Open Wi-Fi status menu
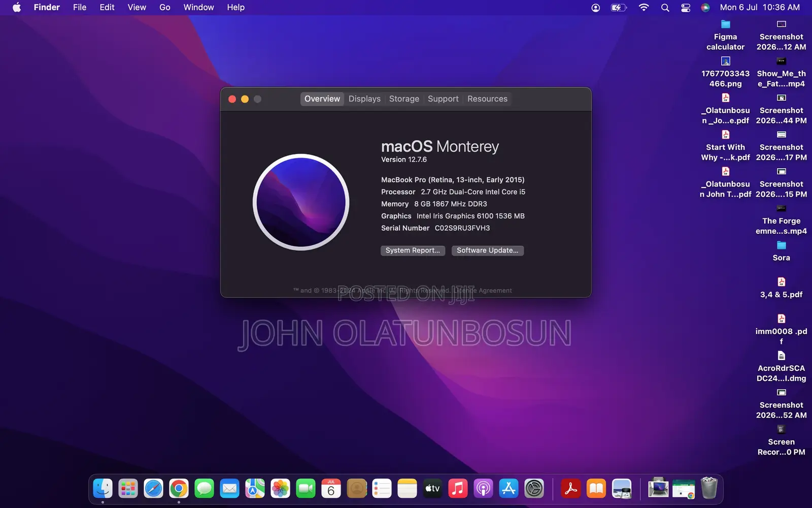 644,8
